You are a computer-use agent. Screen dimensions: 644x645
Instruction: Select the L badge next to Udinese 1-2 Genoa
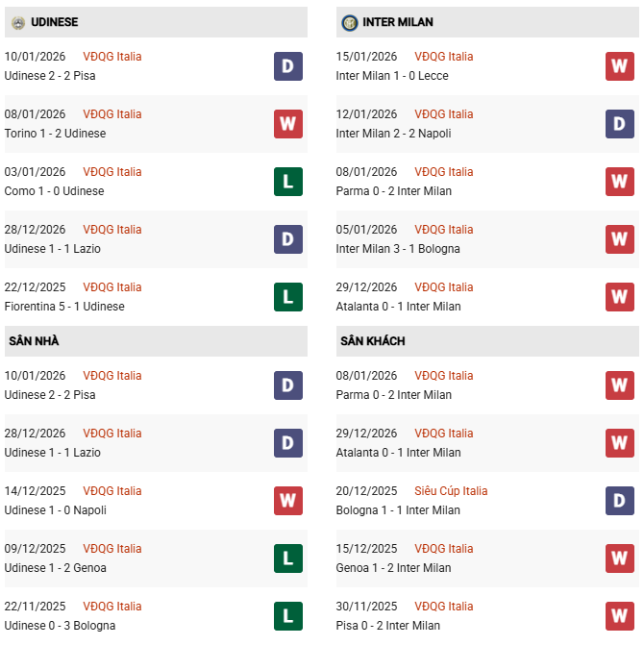[x=287, y=558]
